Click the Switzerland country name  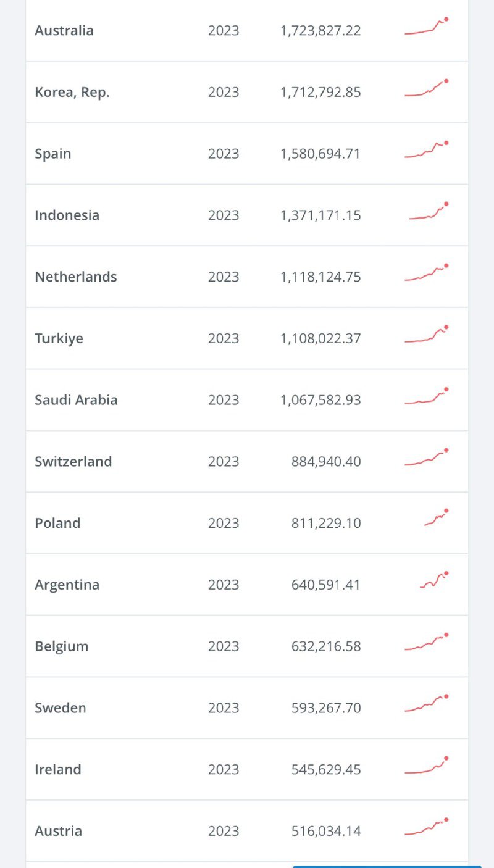(x=73, y=462)
